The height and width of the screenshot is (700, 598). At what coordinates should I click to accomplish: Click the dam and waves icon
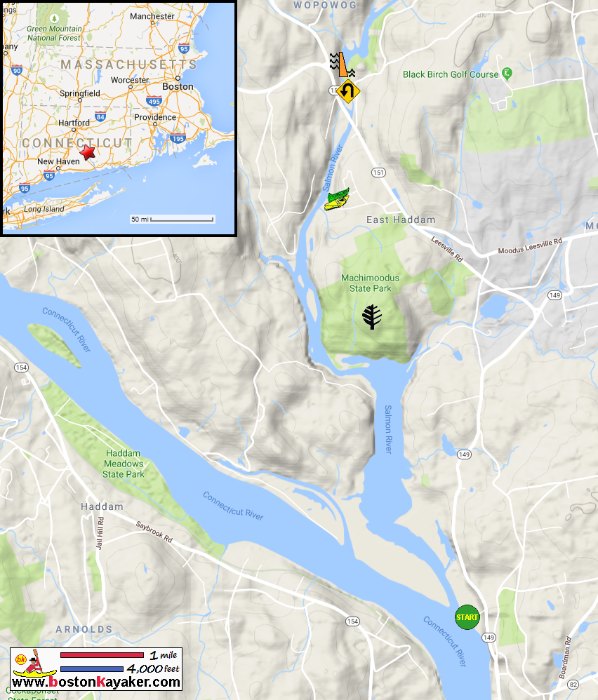tap(342, 65)
